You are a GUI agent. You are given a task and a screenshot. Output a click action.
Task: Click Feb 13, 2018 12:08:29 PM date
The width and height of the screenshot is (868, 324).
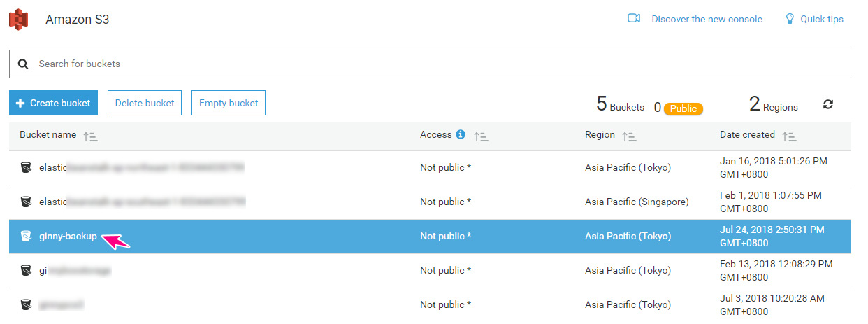776,270
